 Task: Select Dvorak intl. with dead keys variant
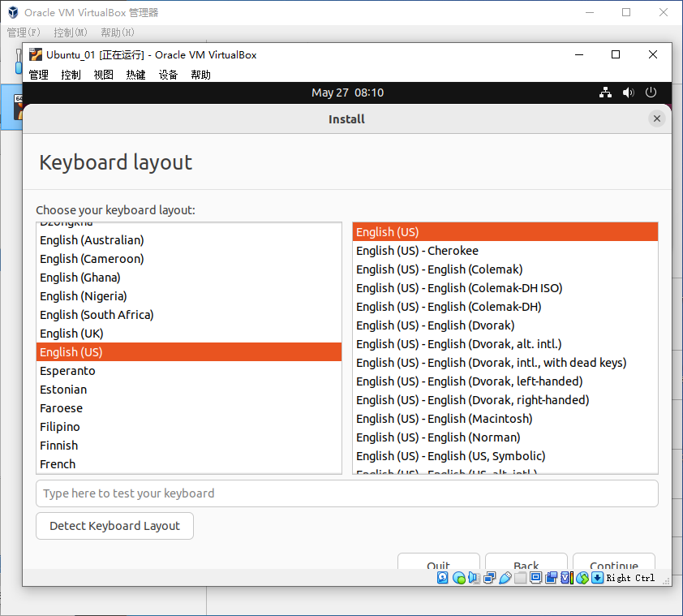[505, 363]
